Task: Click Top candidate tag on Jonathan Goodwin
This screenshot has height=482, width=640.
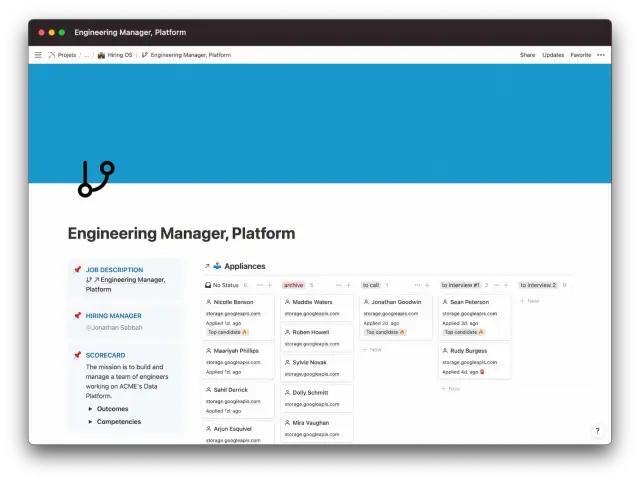Action: 385,332
